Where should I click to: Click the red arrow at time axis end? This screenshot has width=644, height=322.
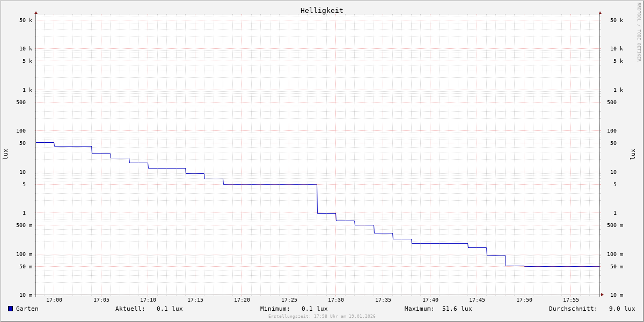pyautogui.click(x=602, y=295)
